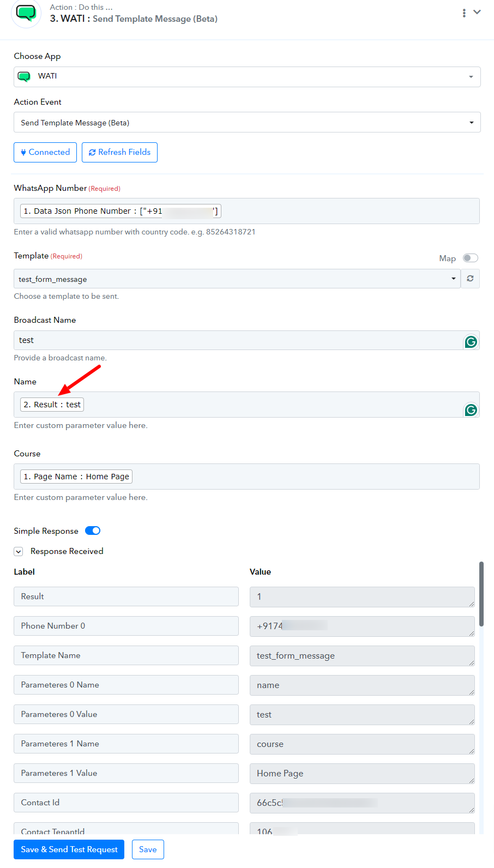Viewport: 494px width, 868px height.
Task: Open the Choose App dropdown showing WATI
Action: tap(247, 77)
